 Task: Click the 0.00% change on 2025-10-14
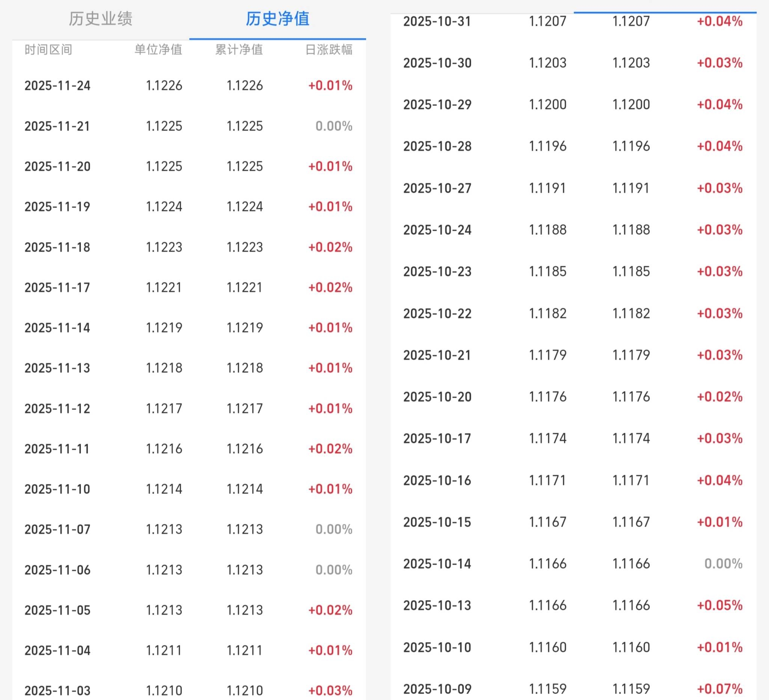[x=723, y=563]
